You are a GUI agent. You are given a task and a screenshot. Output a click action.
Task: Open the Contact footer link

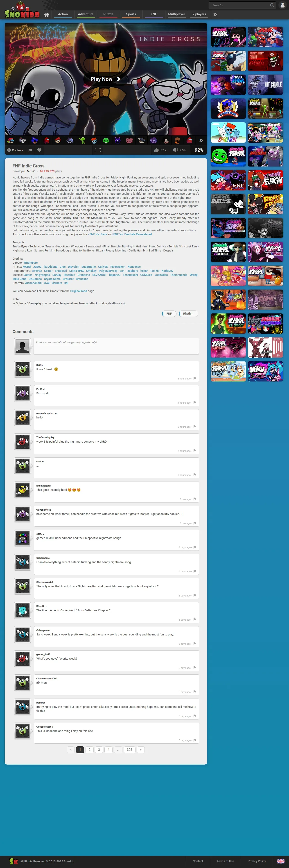pyautogui.click(x=198, y=861)
